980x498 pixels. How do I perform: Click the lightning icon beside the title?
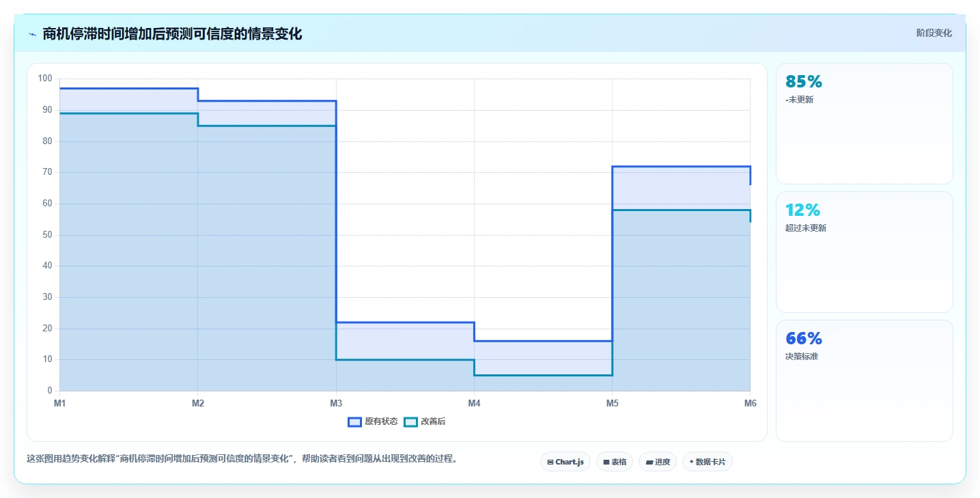(x=32, y=34)
